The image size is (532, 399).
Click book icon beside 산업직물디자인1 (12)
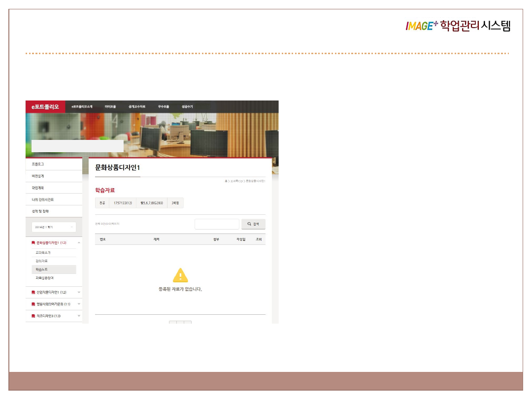[33, 292]
